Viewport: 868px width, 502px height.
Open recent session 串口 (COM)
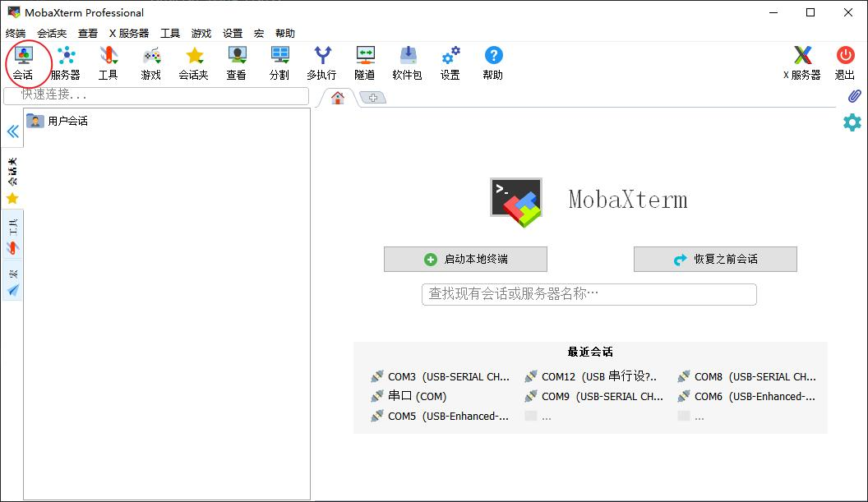[409, 396]
